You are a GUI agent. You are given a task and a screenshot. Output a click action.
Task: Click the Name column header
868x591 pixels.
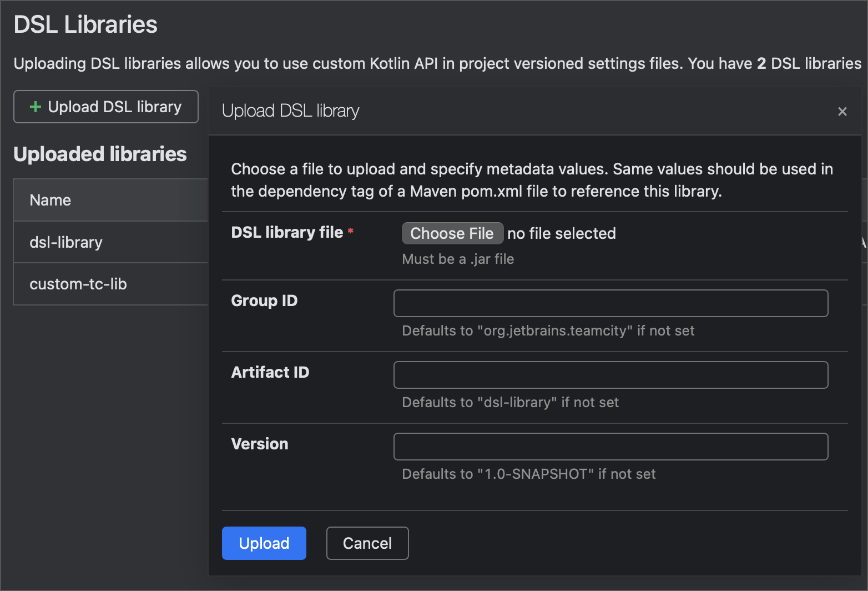pos(50,199)
